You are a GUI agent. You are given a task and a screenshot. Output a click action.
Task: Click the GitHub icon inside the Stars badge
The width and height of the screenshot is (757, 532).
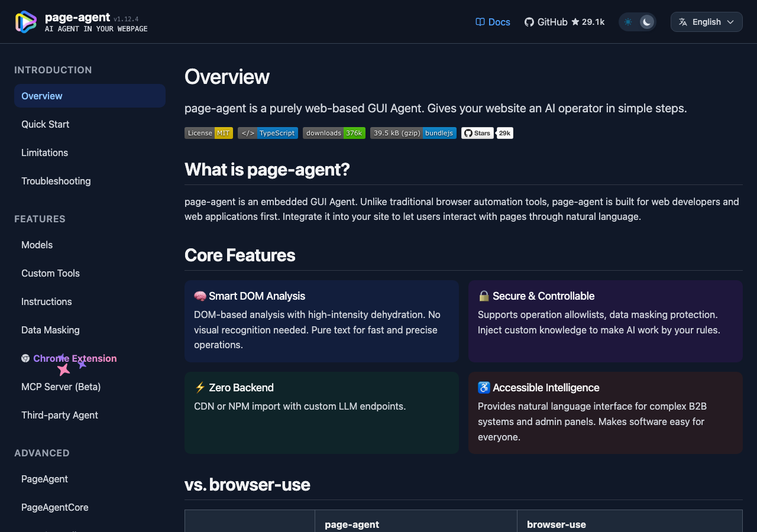click(x=468, y=133)
